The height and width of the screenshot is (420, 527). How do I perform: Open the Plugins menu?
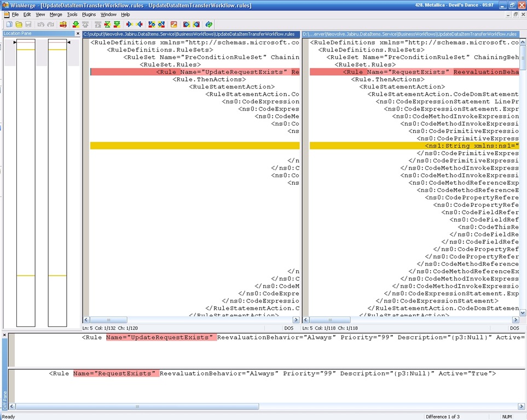click(89, 14)
